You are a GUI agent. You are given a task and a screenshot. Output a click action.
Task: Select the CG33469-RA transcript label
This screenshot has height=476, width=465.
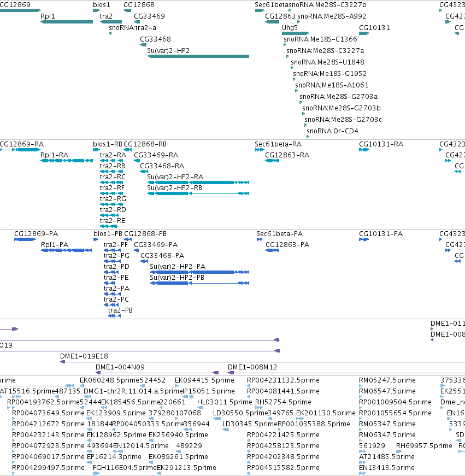(x=156, y=155)
